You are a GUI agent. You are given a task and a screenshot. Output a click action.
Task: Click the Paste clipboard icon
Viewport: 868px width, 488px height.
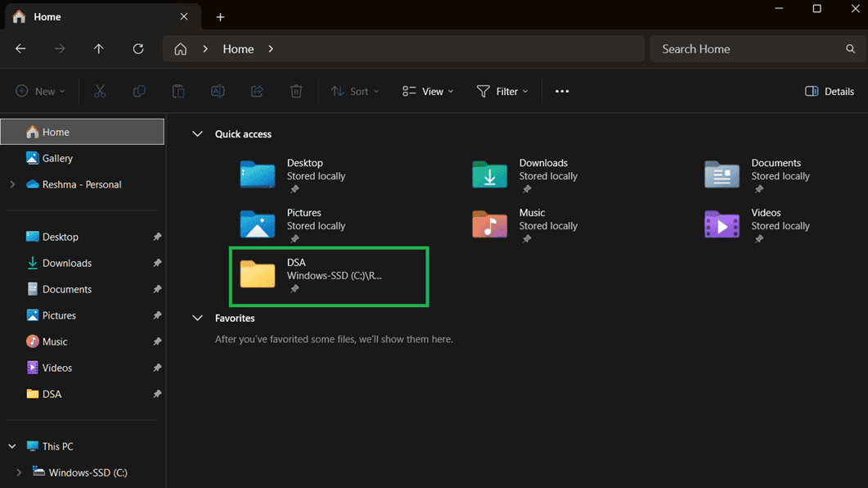(178, 92)
